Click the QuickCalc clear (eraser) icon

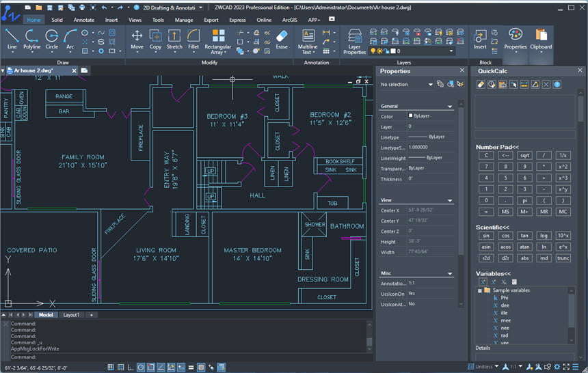pyautogui.click(x=481, y=85)
